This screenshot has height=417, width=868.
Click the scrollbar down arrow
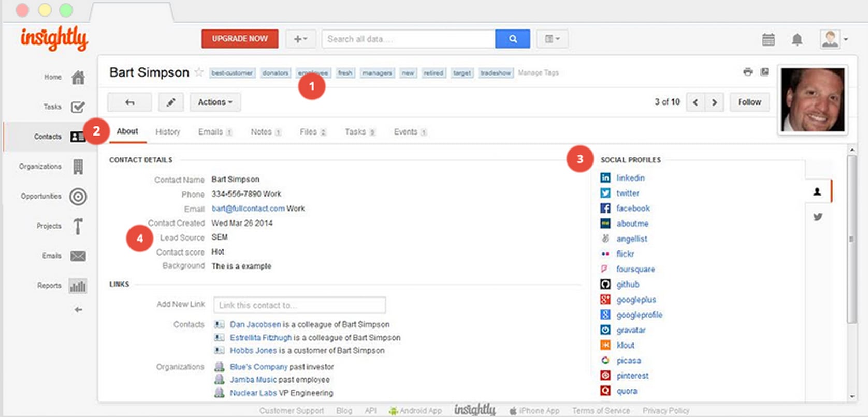[x=852, y=397]
